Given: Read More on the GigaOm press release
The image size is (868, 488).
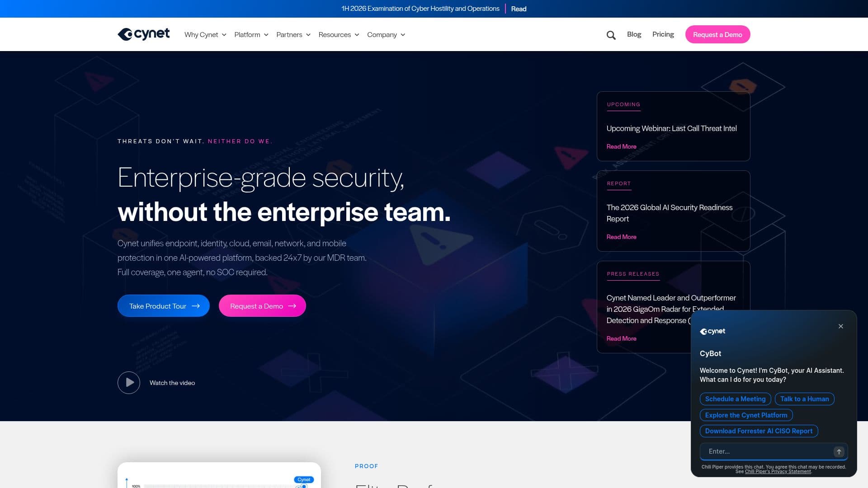Looking at the screenshot, I should 621,338.
